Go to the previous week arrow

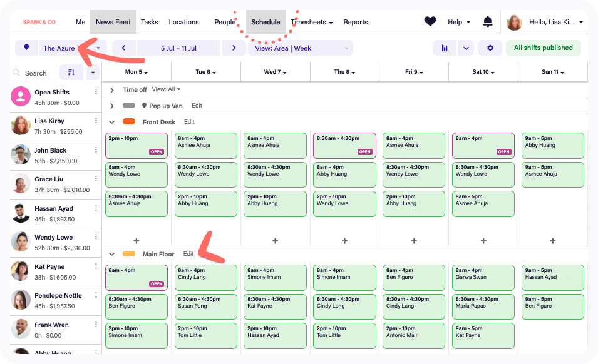tap(123, 48)
